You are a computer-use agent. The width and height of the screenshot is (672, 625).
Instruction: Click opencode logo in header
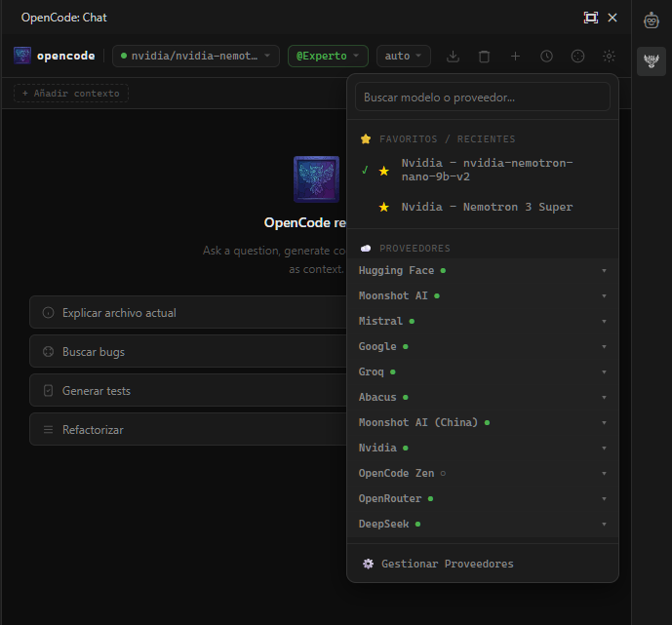[22, 56]
